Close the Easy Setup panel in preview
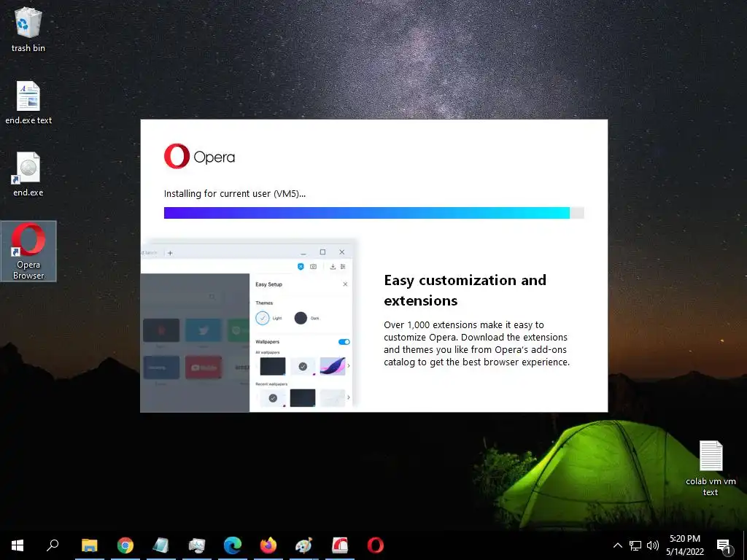The image size is (747, 560). point(345,284)
